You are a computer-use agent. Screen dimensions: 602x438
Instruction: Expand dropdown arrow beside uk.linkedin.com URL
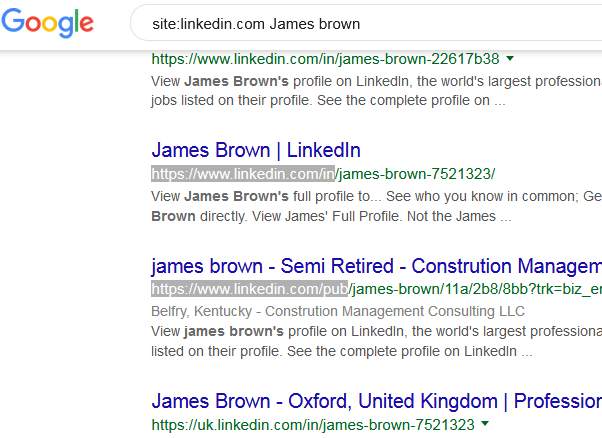(485, 423)
